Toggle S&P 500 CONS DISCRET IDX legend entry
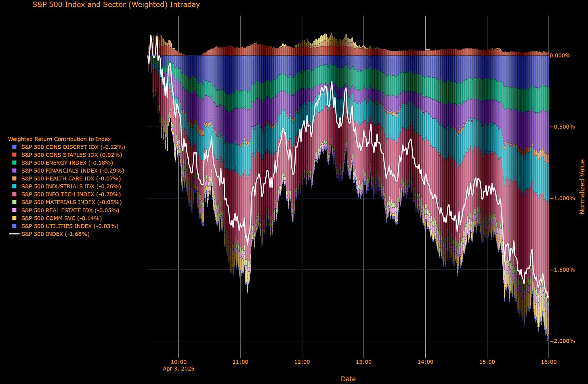 click(x=68, y=147)
